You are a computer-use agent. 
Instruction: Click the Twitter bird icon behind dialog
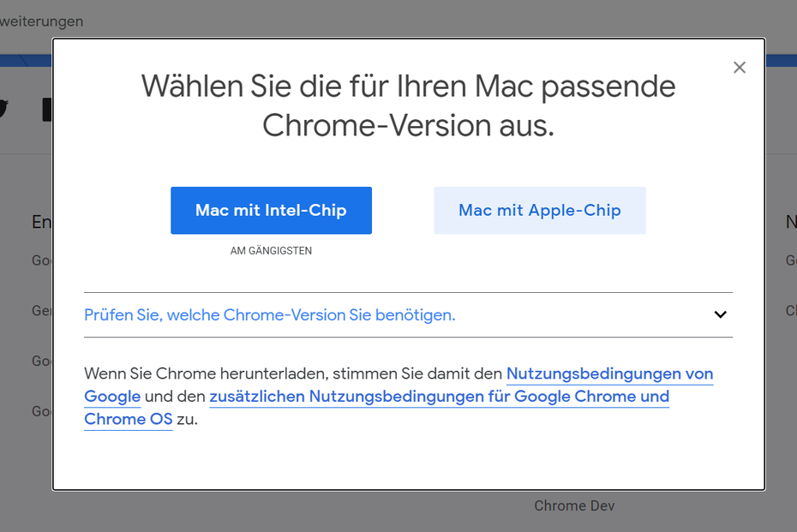[x=3, y=109]
